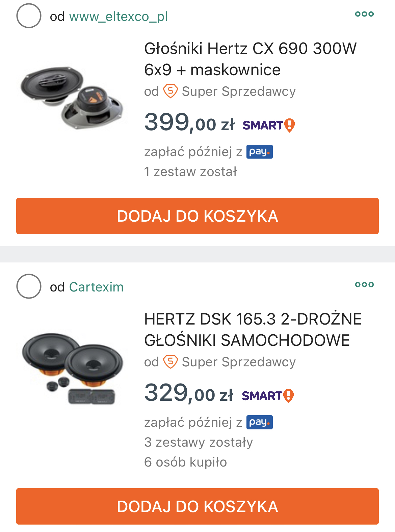Tap the Pay icon under 329,00 zł price
The image size is (395, 532).
[x=259, y=422]
